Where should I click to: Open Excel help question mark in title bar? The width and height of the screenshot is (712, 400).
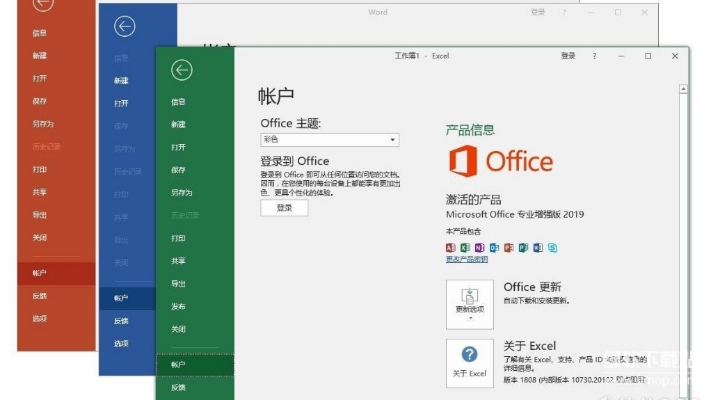tap(594, 56)
